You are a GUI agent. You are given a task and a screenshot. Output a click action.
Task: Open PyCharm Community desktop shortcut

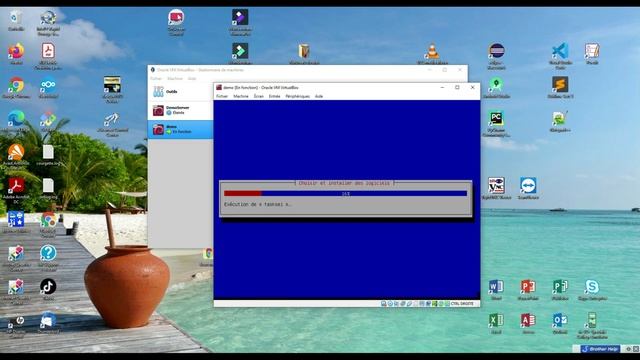pyautogui.click(x=496, y=123)
